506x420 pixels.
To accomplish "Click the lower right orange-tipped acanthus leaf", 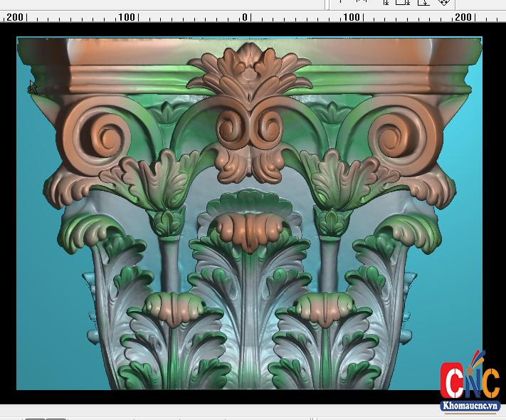I will point(324,308).
